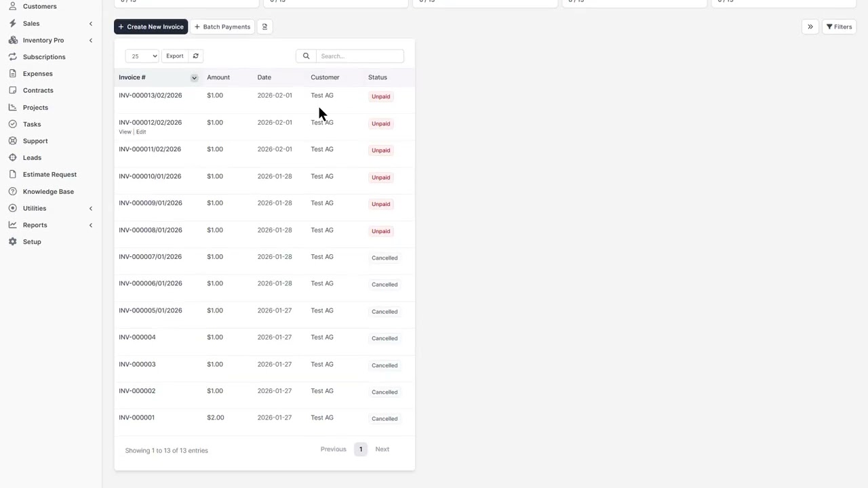Open Expenses menu item
The width and height of the screenshot is (868, 488).
pos(38,73)
